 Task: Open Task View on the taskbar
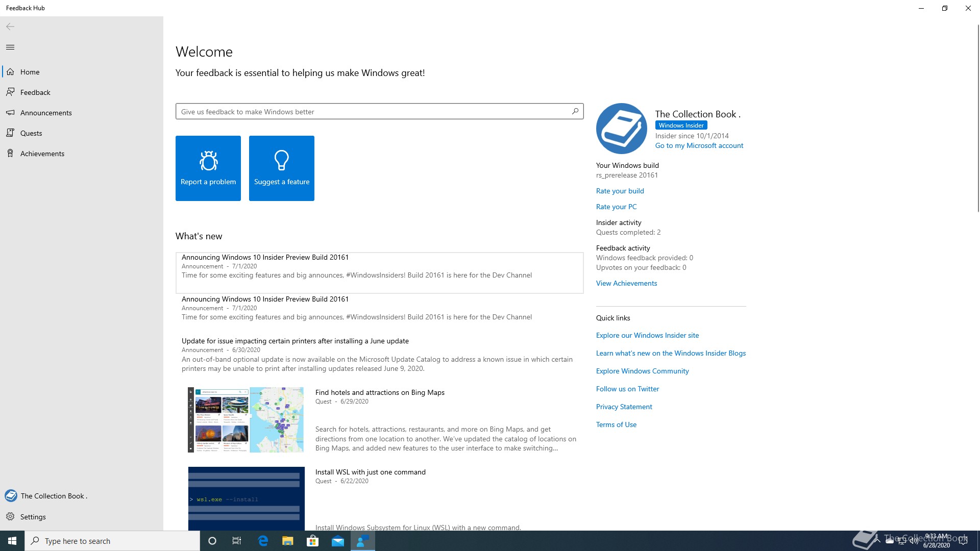pyautogui.click(x=237, y=541)
